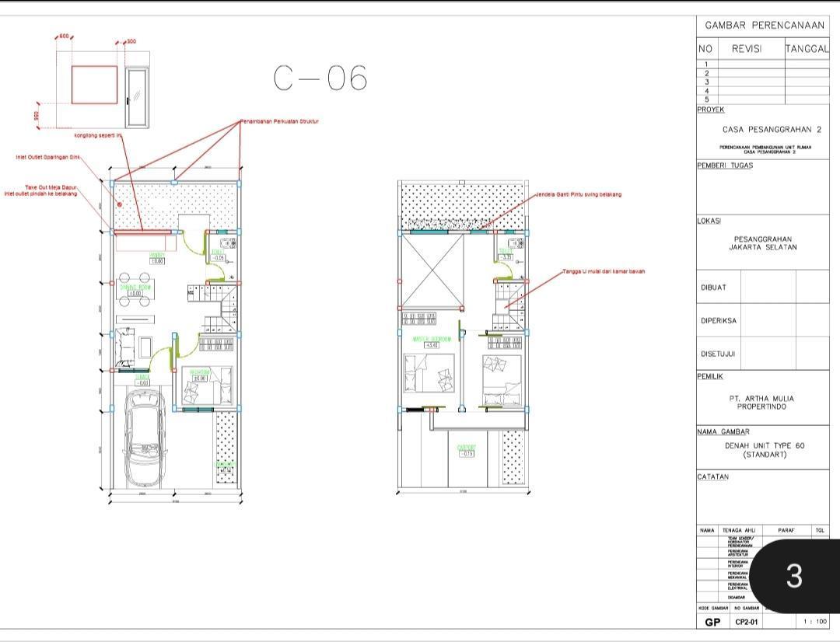840x642 pixels.
Task: Click the DENAH UNIT TYPE 60 drawing name
Action: [765, 449]
